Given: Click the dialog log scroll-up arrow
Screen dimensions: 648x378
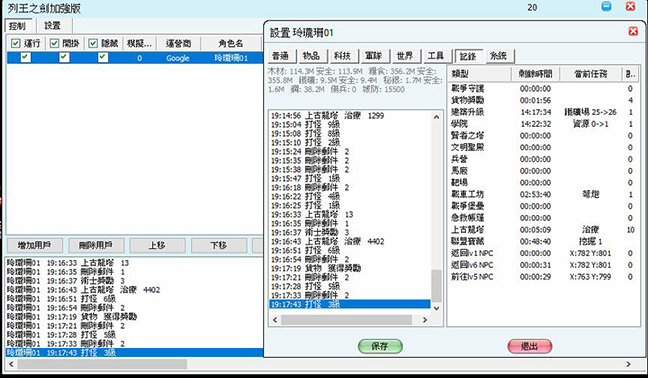Looking at the screenshot, I should click(x=436, y=117).
